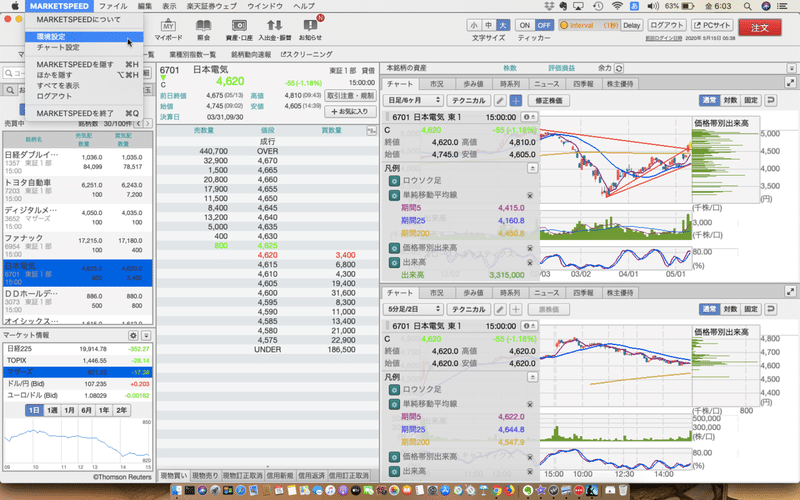This screenshot has width=800, height=500.
Task: Open 単純移動平均線 gear settings in lower chart
Action: click(394, 404)
